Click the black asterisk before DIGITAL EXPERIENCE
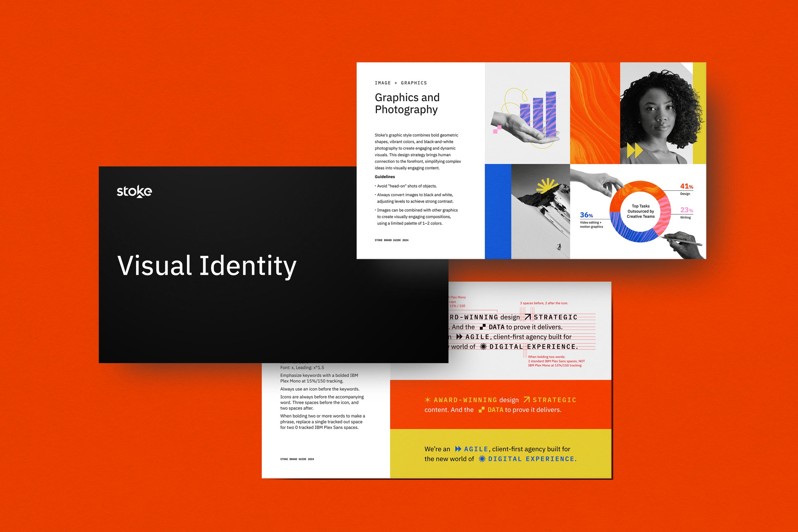 tap(484, 346)
